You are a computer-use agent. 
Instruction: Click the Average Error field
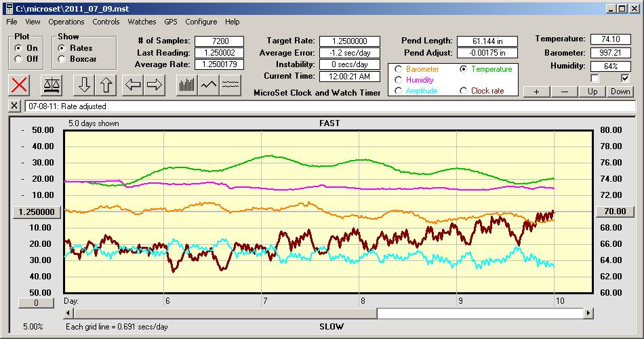[350, 53]
